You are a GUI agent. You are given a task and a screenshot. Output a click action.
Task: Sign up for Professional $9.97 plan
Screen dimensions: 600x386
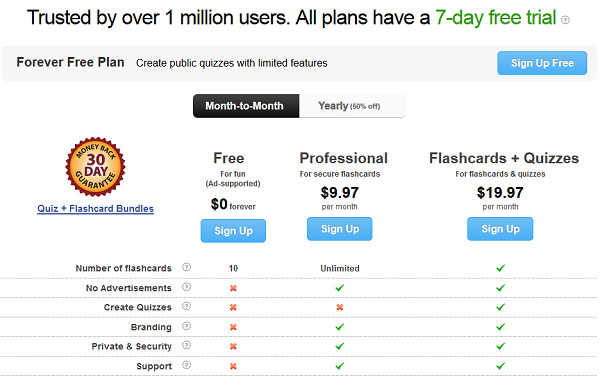(x=339, y=229)
